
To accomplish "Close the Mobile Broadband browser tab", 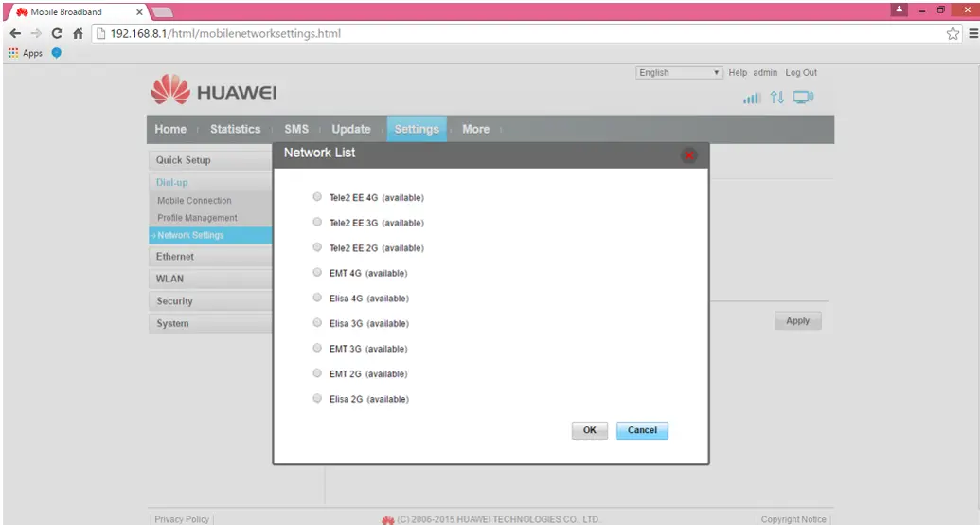I will coord(139,12).
